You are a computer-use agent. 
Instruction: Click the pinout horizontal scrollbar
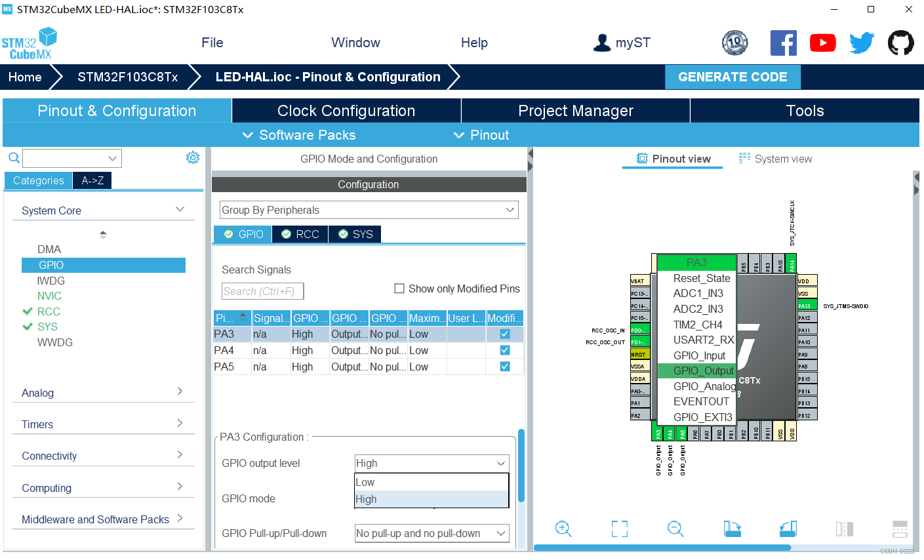point(662,548)
